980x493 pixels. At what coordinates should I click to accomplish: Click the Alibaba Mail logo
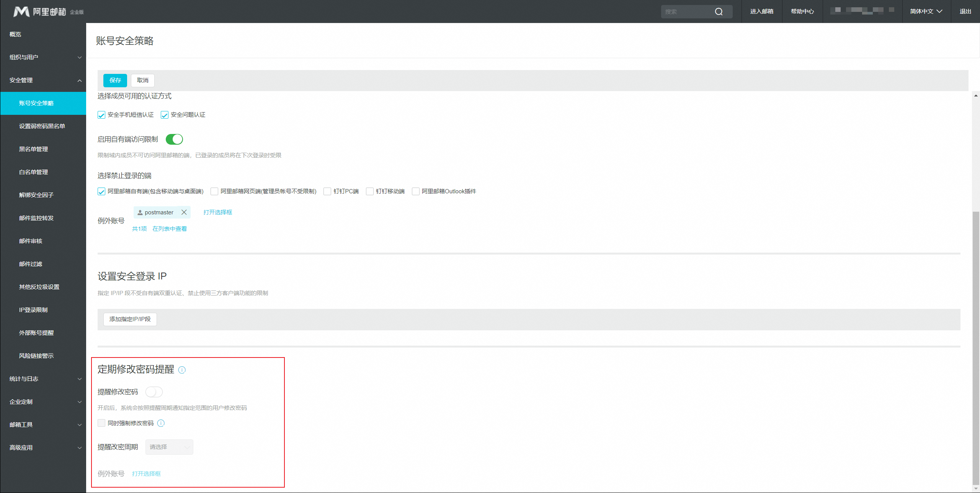[21, 11]
